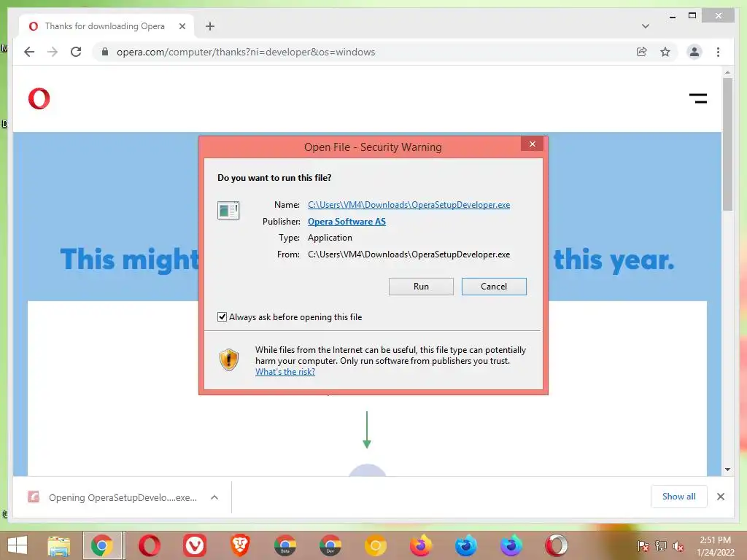Click the Run button in Security Warning
Image resolution: width=747 pixels, height=560 pixels.
pyautogui.click(x=421, y=286)
